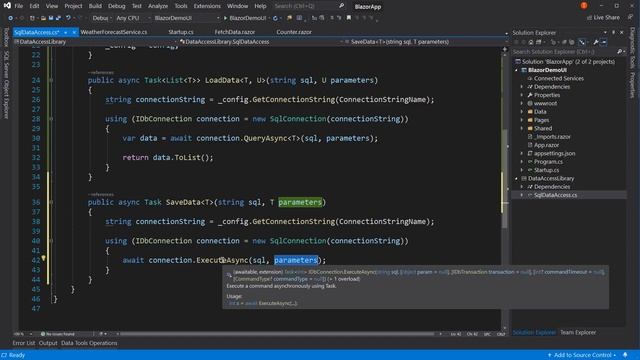Click references CodeLens above SaveData
This screenshot has width=640, height=360.
(x=101, y=194)
